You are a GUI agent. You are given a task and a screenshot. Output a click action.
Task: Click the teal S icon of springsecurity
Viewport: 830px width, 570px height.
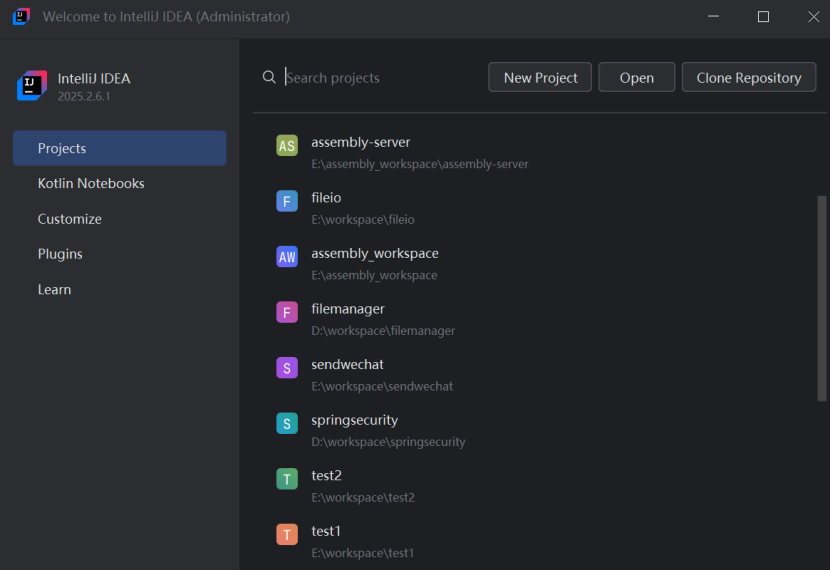(x=287, y=423)
